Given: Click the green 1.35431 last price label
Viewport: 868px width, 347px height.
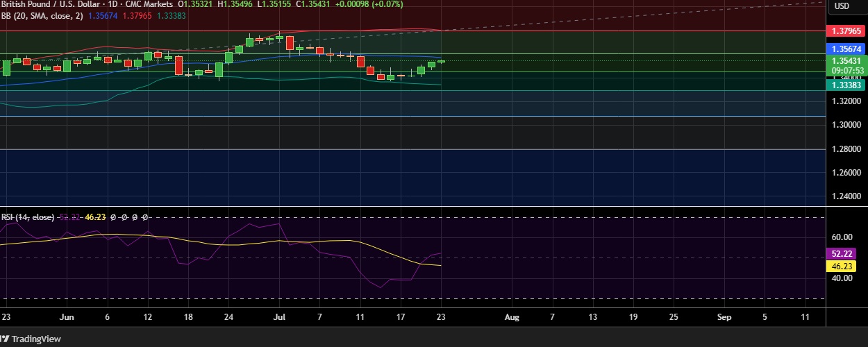Looking at the screenshot, I should click(847, 61).
